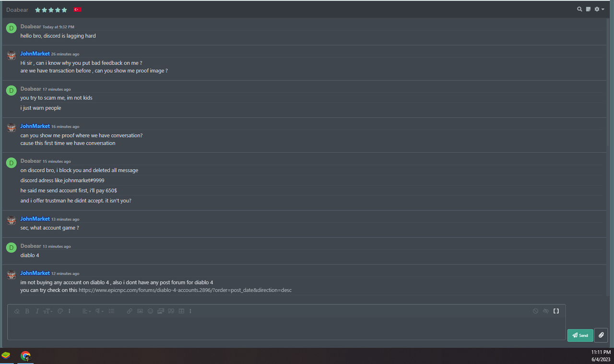This screenshot has width=614, height=364.
Task: Click the crossed-eye preview icon
Action: [x=545, y=311]
